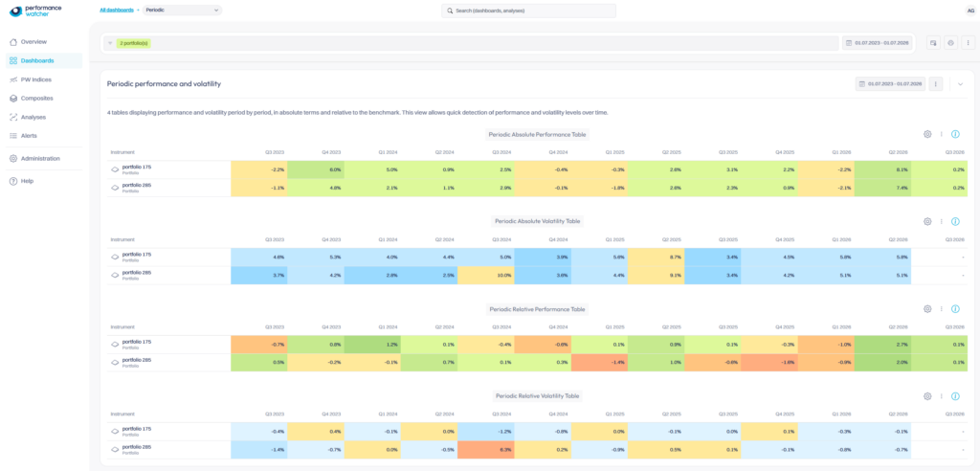
Task: Collapse the Periodic performance and volatility panel
Action: (961, 84)
